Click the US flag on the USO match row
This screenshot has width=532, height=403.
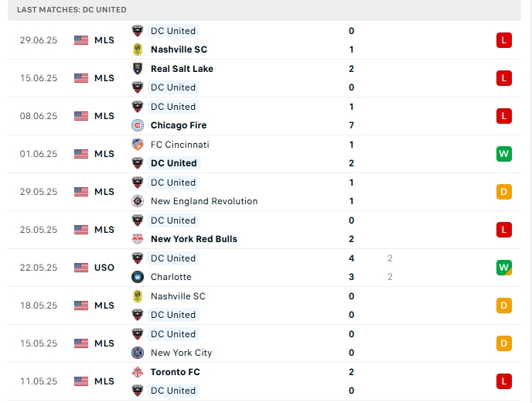point(81,268)
